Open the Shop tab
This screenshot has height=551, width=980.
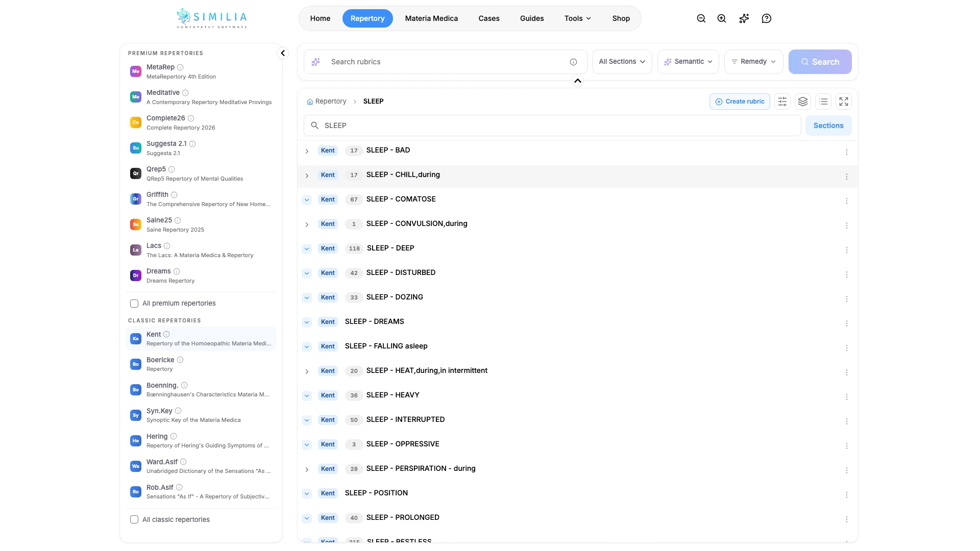pyautogui.click(x=621, y=18)
